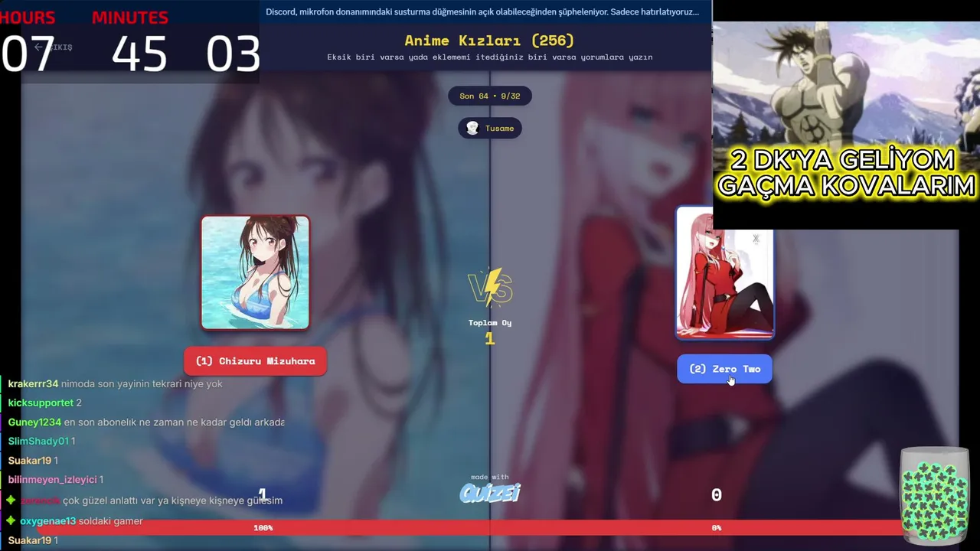
Task: Click the HOURS timer label
Action: pos(28,18)
